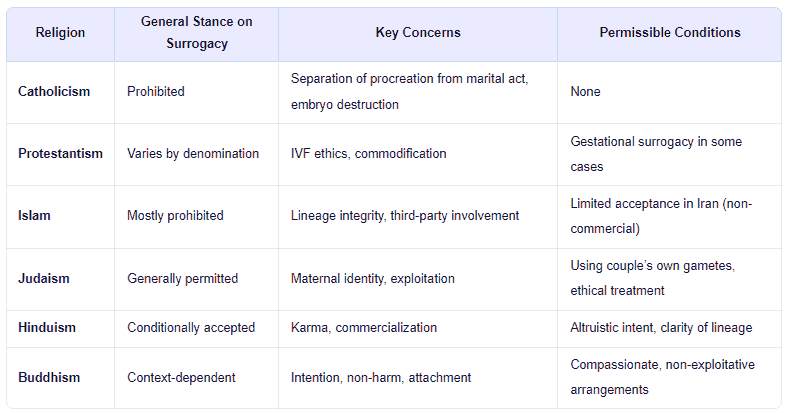
Task: Click the Conditionally accepted cell
Action: coord(191,328)
